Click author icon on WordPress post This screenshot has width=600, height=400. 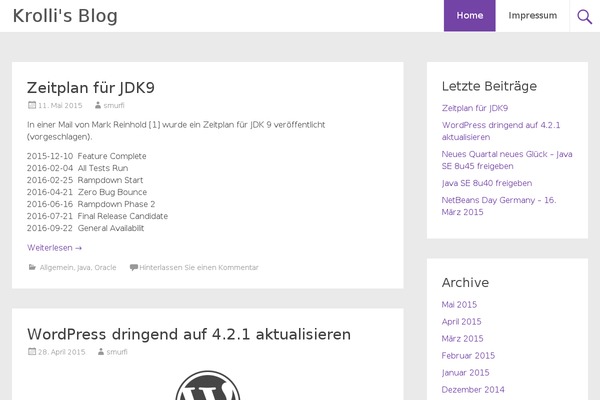(x=101, y=351)
